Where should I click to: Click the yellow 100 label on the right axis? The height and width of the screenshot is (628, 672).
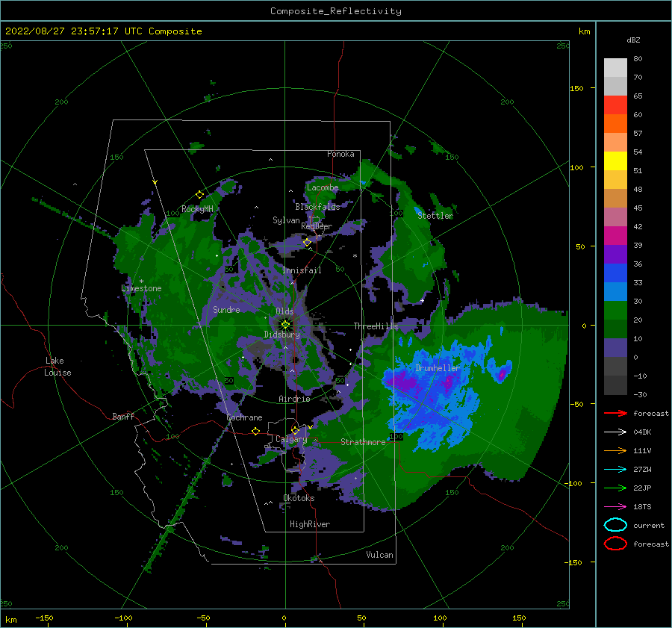[576, 167]
